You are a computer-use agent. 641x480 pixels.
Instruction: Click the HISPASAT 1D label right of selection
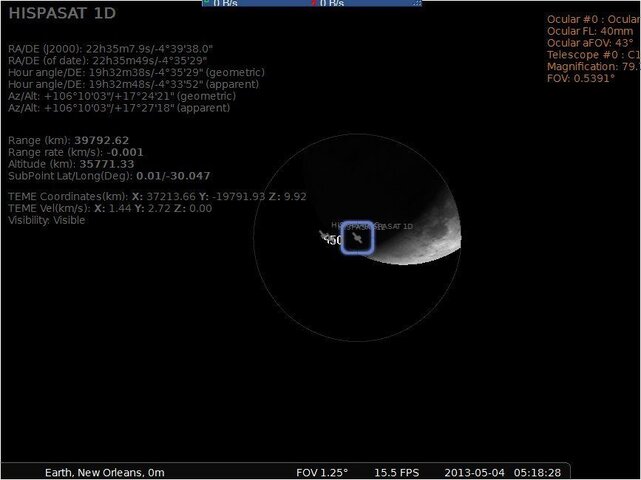tap(399, 226)
